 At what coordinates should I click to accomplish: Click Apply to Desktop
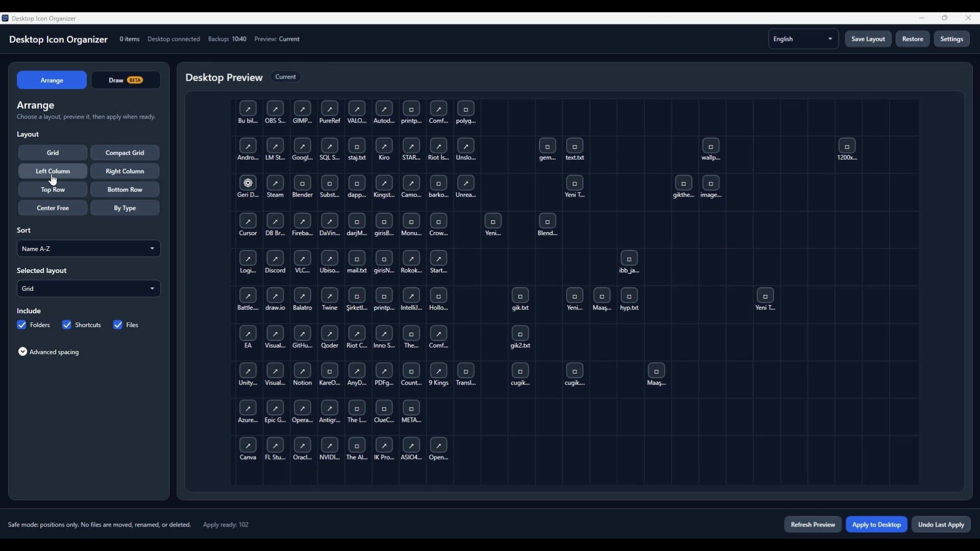click(x=877, y=525)
